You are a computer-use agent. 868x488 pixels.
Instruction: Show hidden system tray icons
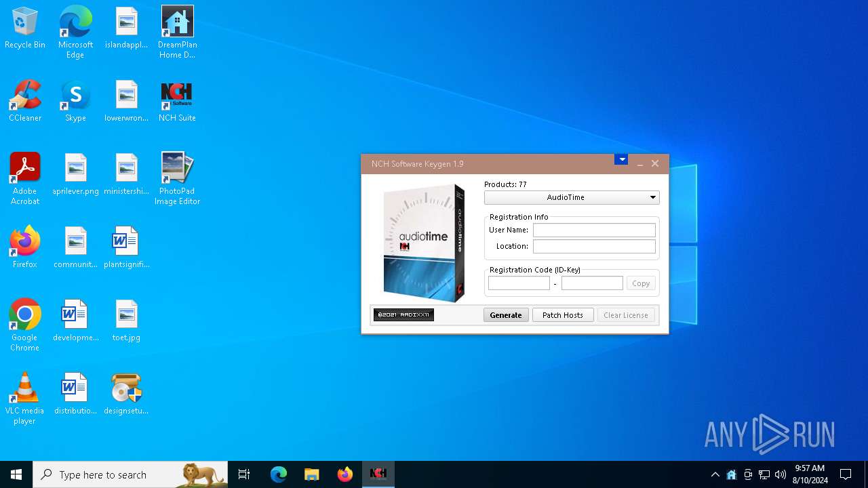pos(715,474)
